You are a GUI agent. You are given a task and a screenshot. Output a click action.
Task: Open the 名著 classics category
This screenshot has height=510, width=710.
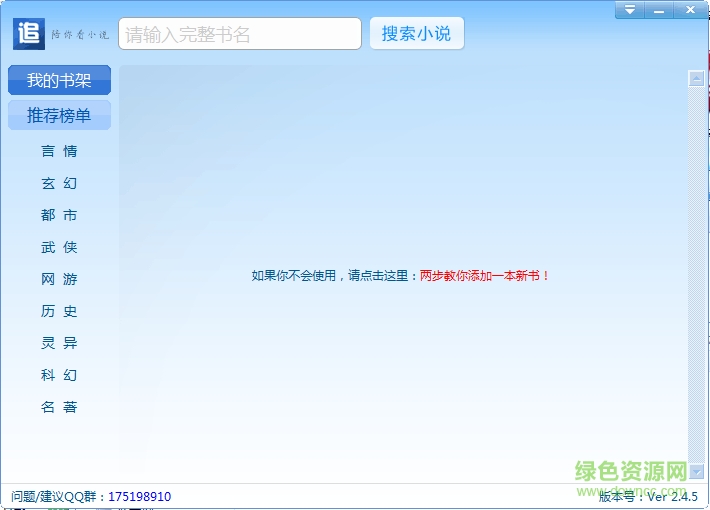click(59, 407)
